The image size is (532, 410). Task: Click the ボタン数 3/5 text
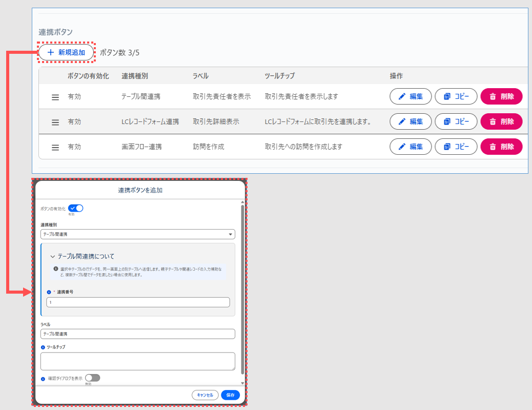click(x=119, y=53)
